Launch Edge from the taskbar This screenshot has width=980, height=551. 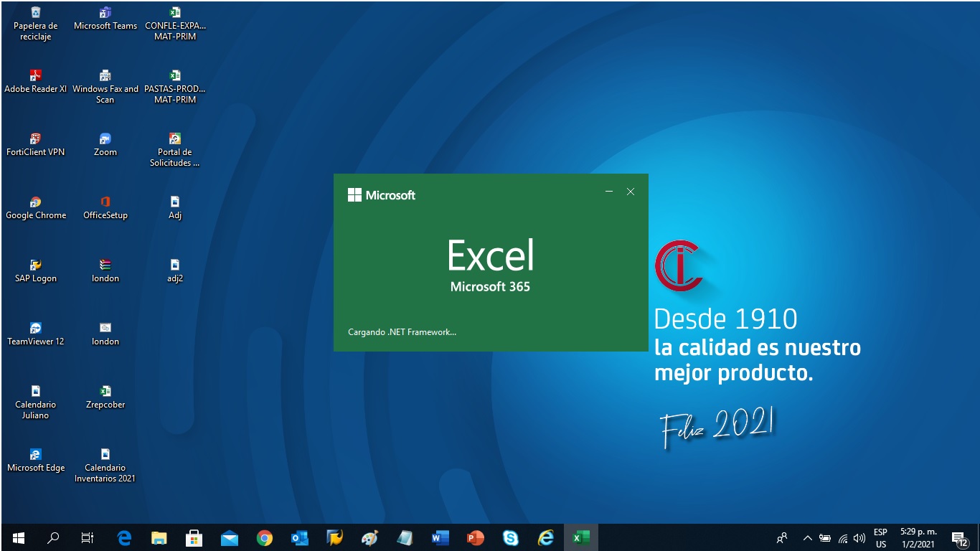[125, 537]
